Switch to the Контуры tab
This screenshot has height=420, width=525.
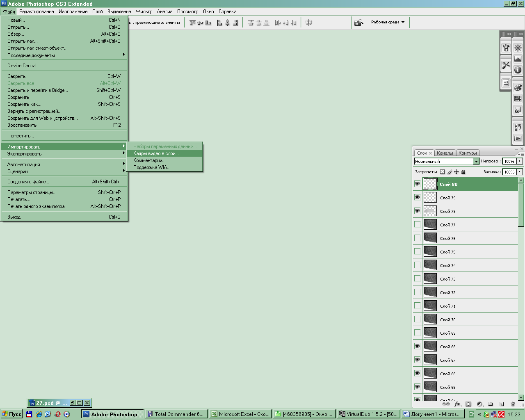tap(468, 153)
